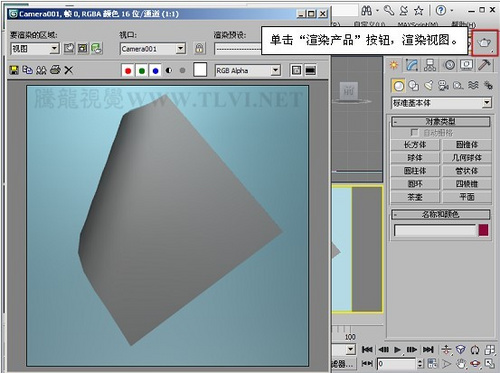Open the area to render dropdown
Viewport: 500px width, 373px height.
(x=35, y=49)
